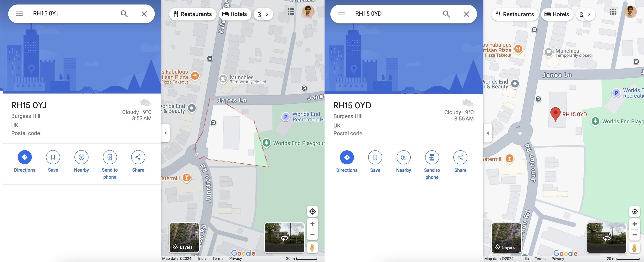Viewport: 644px width, 262px height.
Task: Open Layers thumbnail on left map
Action: [x=184, y=237]
